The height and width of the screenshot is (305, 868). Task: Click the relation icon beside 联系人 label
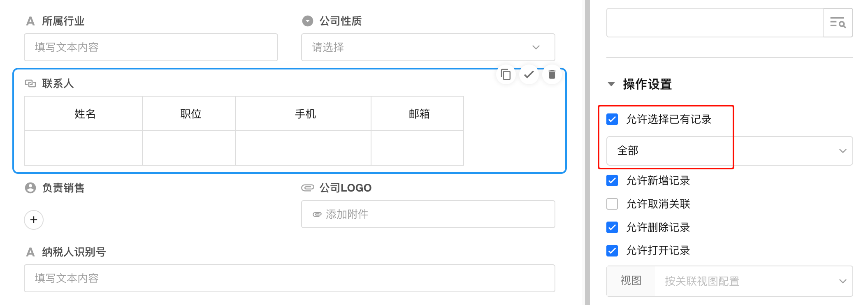coord(30,83)
